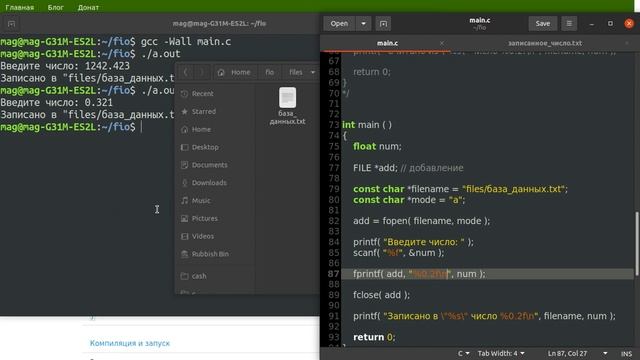Image resolution: width=640 pixels, height=360 pixels.
Task: Open Компиляция и запуск link
Action: click(130, 343)
